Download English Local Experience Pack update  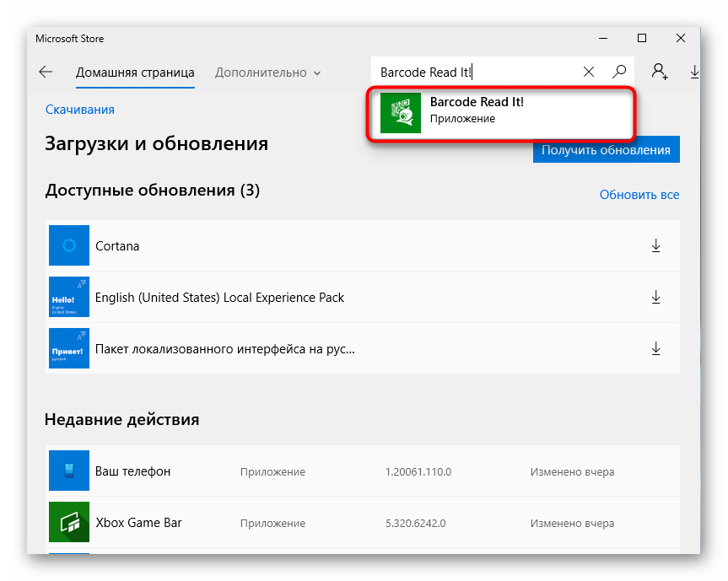(x=655, y=297)
